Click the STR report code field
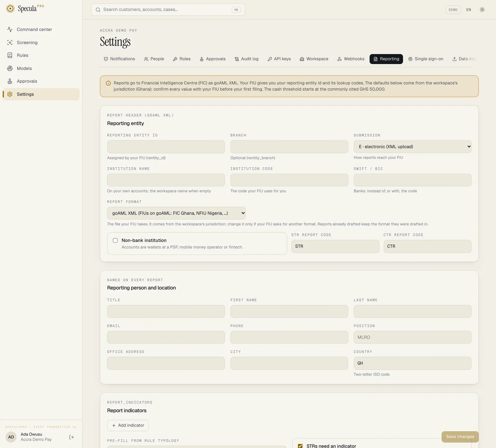Image resolution: width=496 pixels, height=448 pixels. coord(335,246)
